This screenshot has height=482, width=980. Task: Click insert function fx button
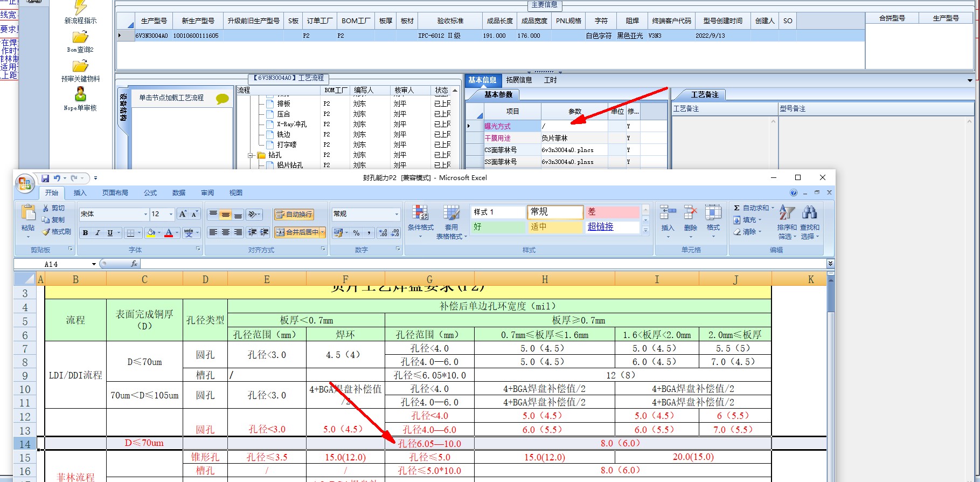(134, 264)
